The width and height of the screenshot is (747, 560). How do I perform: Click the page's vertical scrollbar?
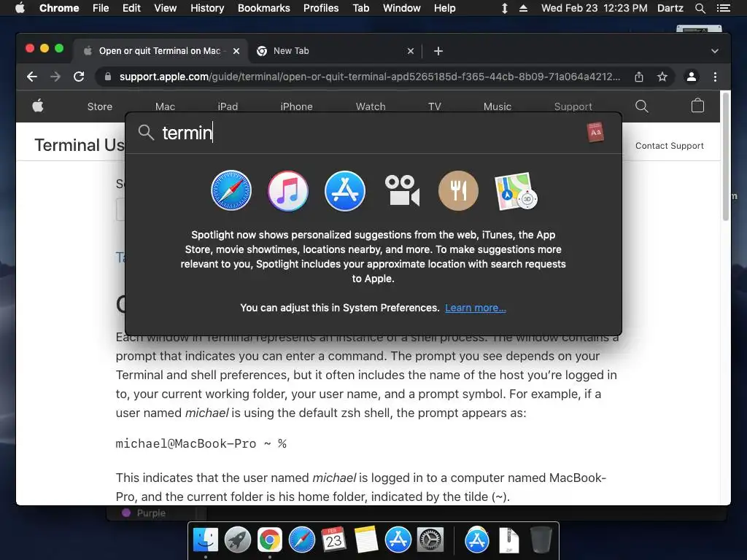(x=726, y=157)
